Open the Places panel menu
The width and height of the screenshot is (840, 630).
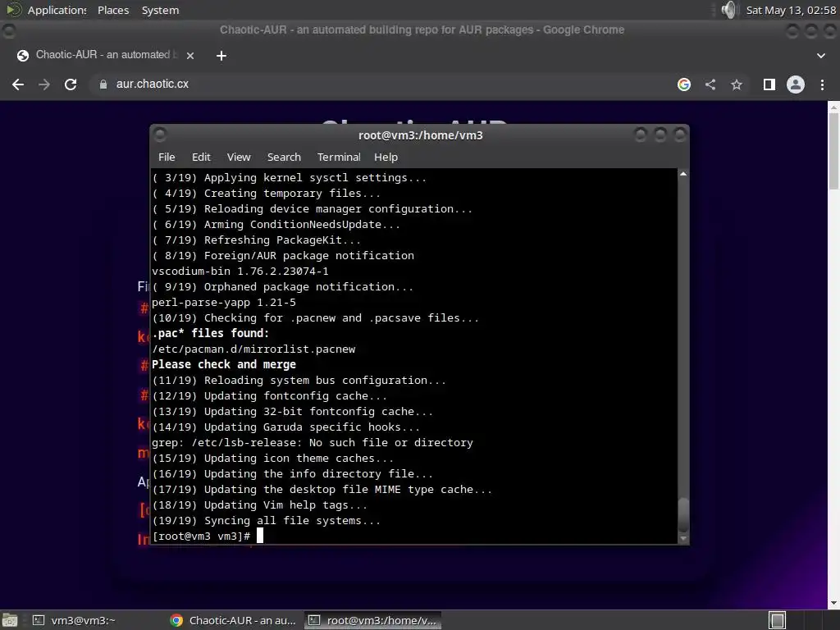click(x=113, y=10)
